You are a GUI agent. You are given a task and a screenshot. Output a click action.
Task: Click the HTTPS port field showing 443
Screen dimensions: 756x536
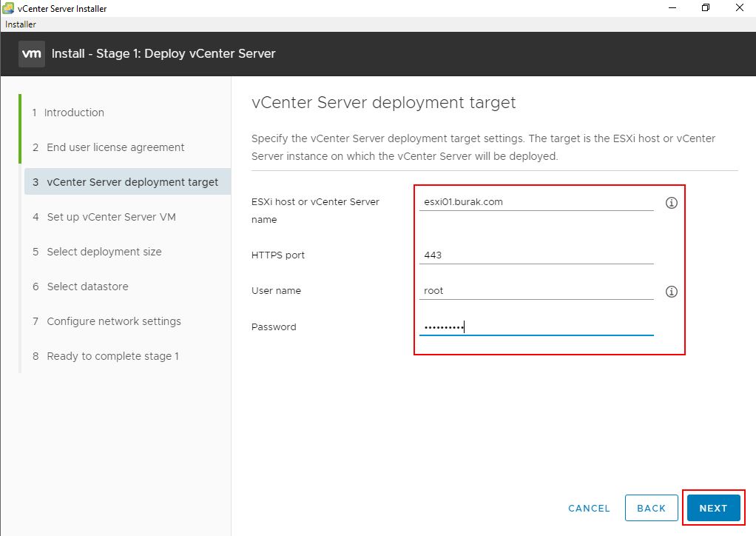pyautogui.click(x=536, y=255)
